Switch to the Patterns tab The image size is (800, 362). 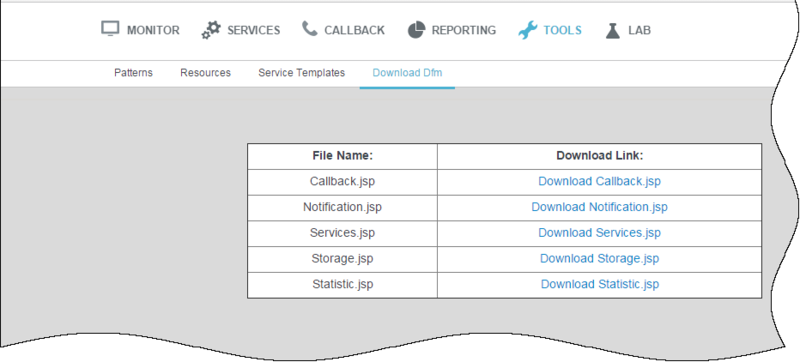(x=133, y=73)
